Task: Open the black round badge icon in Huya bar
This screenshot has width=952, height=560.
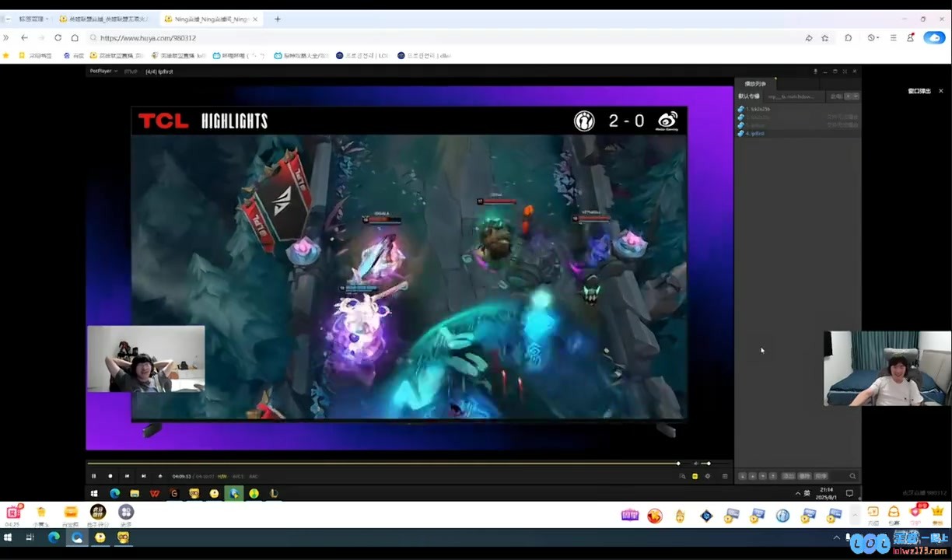Action: [x=98, y=512]
